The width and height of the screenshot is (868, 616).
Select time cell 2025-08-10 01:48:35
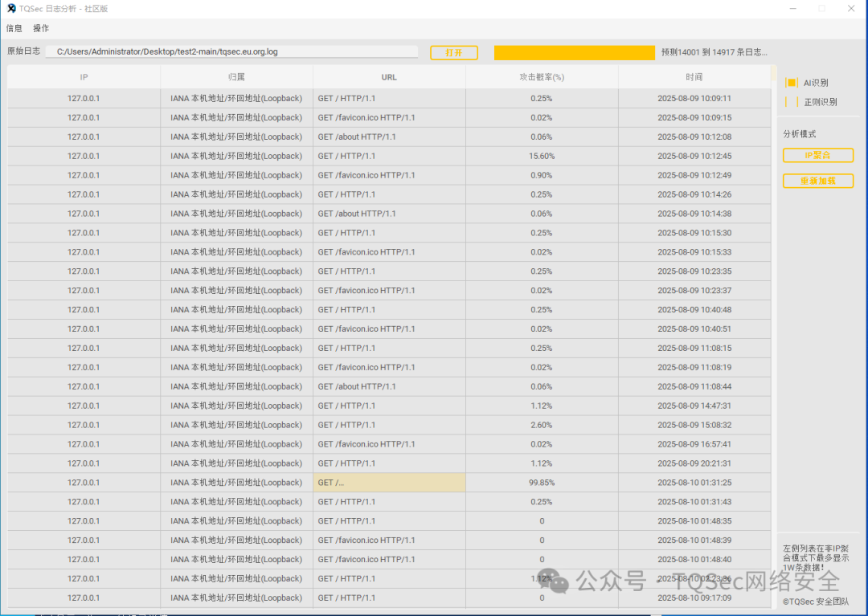tap(694, 521)
